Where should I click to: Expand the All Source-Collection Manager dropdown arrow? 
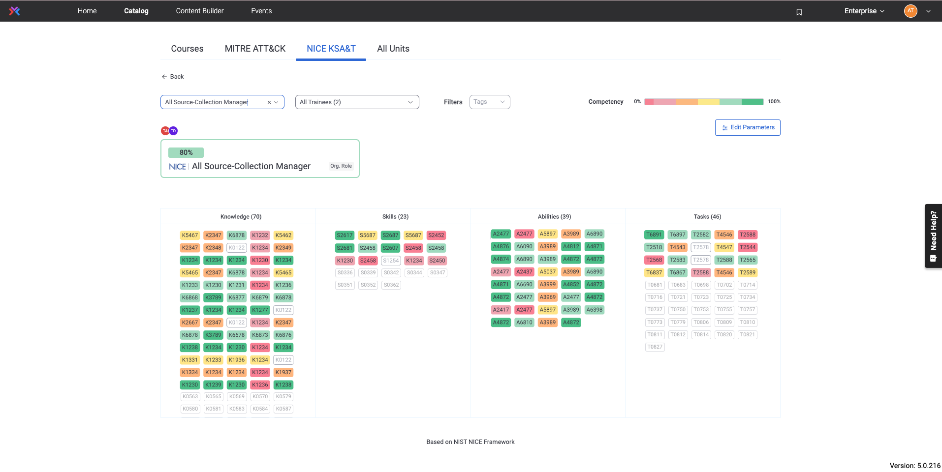pos(276,102)
